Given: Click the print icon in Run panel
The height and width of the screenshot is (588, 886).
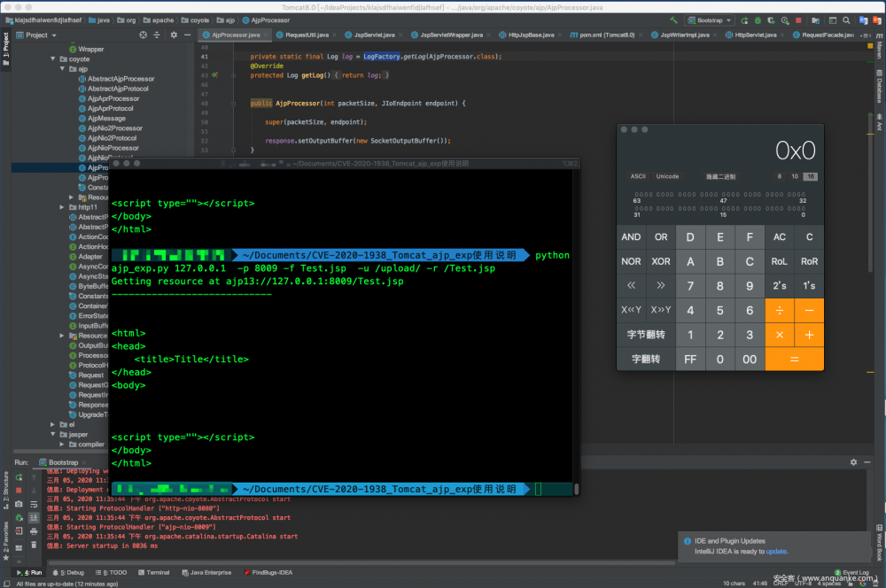Looking at the screenshot, I should tap(34, 532).
